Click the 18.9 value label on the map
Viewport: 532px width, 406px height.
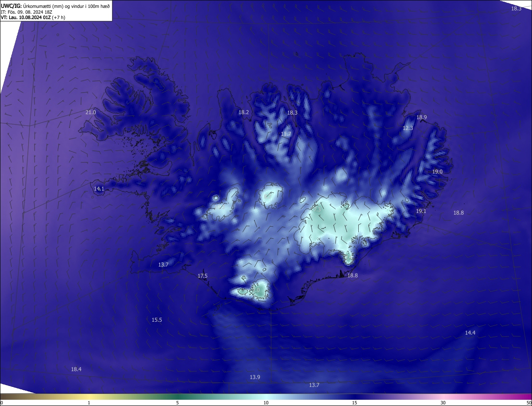coord(421,117)
